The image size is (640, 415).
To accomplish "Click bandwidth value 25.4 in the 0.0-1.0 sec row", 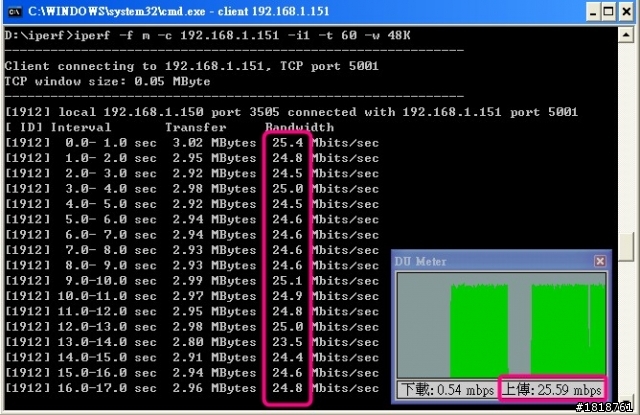I will tap(288, 142).
